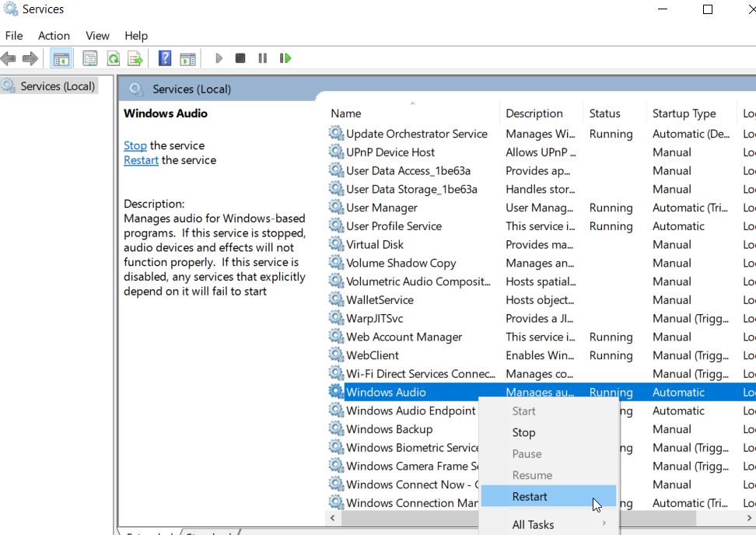Select the Volumetric Audio Composit... service name
The width and height of the screenshot is (756, 535).
coord(418,281)
